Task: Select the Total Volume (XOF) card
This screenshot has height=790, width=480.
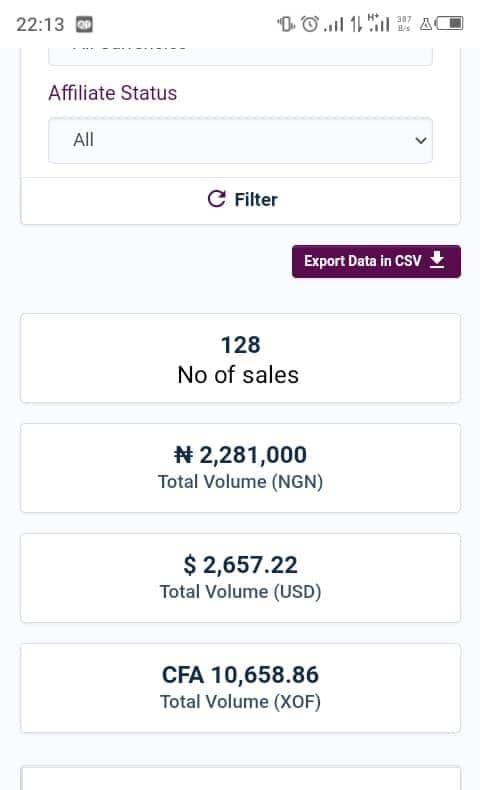Action: tap(240, 688)
